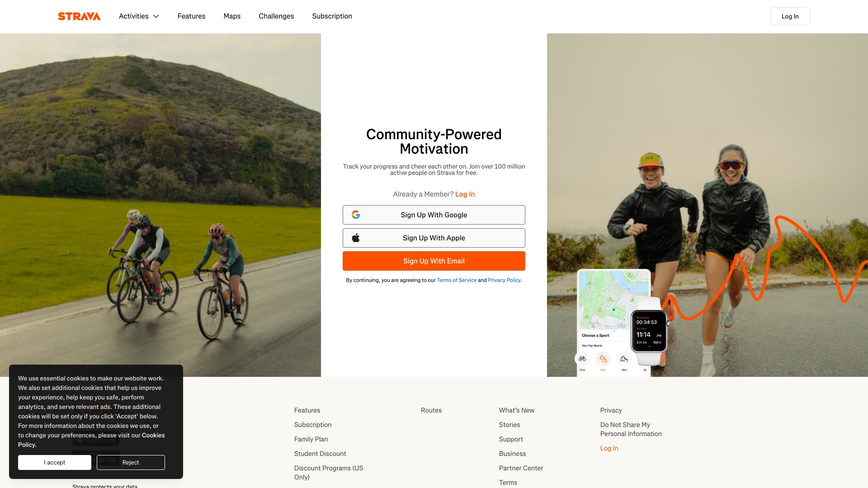Sign up with Email orange button
This screenshot has width=868, height=488.
434,261
